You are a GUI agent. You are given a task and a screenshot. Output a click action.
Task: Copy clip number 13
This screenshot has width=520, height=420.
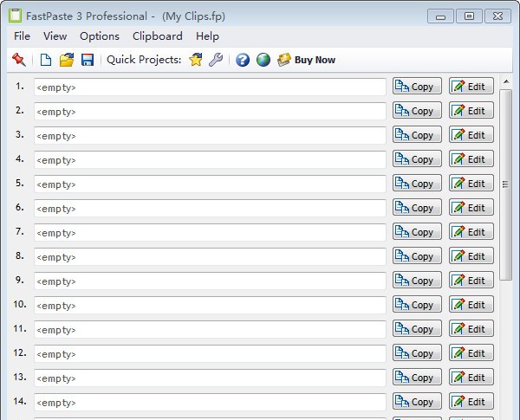point(417,377)
